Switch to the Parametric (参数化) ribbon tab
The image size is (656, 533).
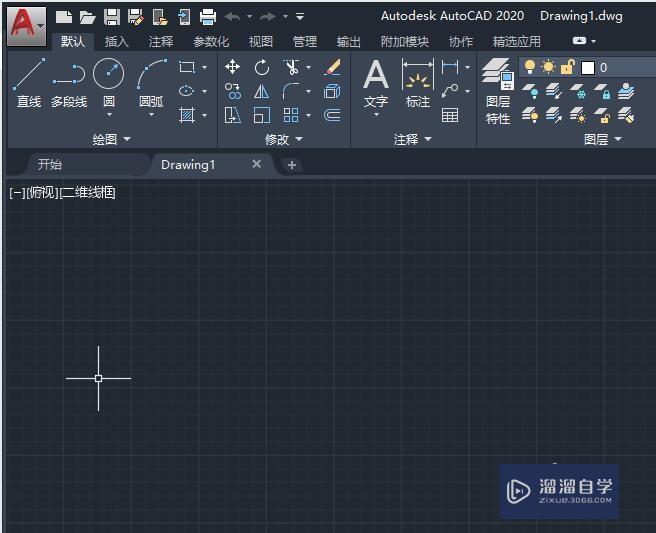tap(211, 41)
